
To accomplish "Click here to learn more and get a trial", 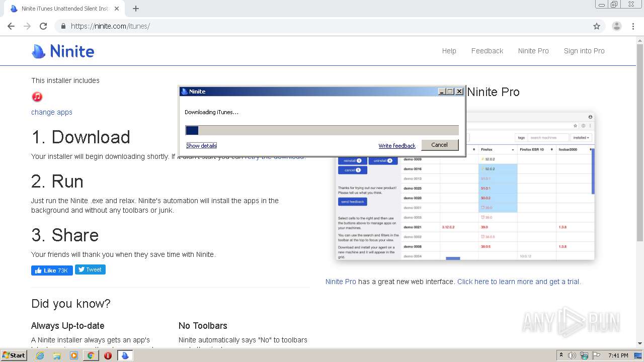I will click(x=519, y=282).
